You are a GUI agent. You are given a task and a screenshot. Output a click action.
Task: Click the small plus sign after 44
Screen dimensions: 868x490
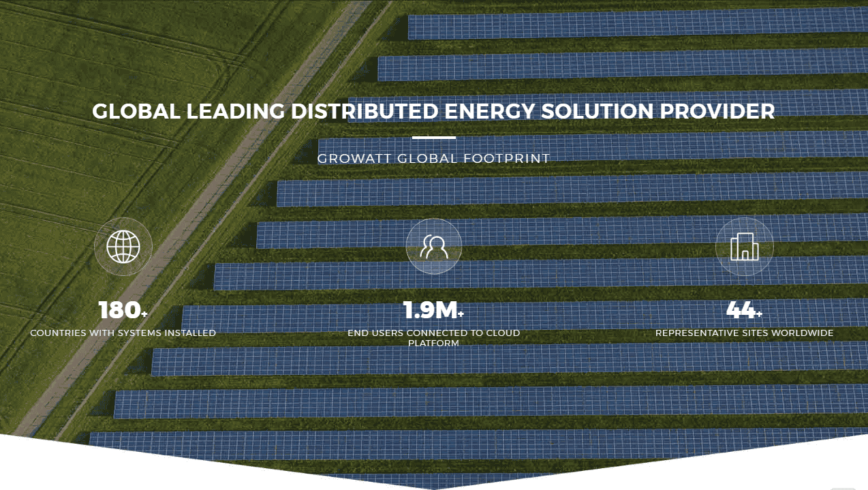click(759, 313)
